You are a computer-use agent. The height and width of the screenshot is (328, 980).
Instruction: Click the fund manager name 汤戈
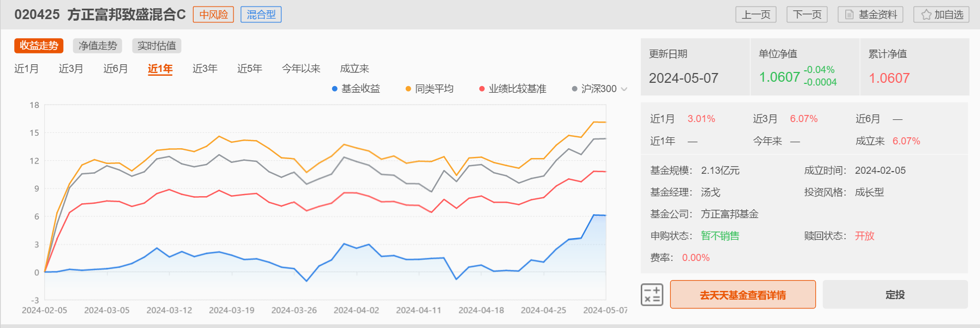point(711,192)
